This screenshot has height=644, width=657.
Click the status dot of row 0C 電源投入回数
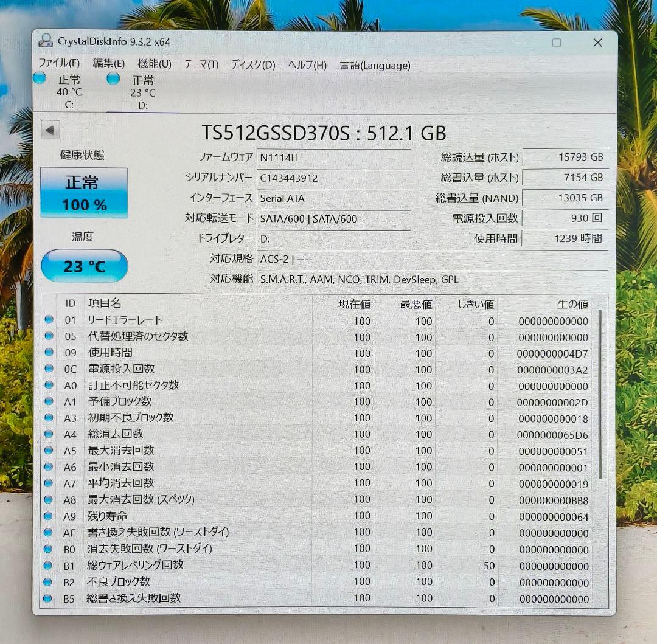(49, 369)
